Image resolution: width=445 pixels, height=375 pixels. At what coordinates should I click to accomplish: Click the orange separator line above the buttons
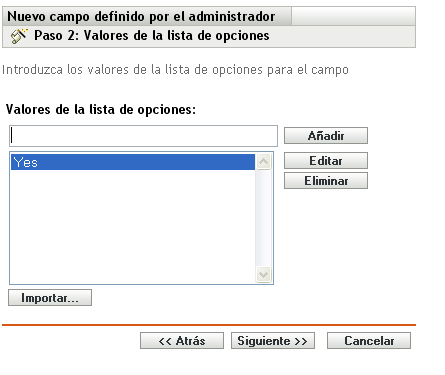(x=209, y=325)
